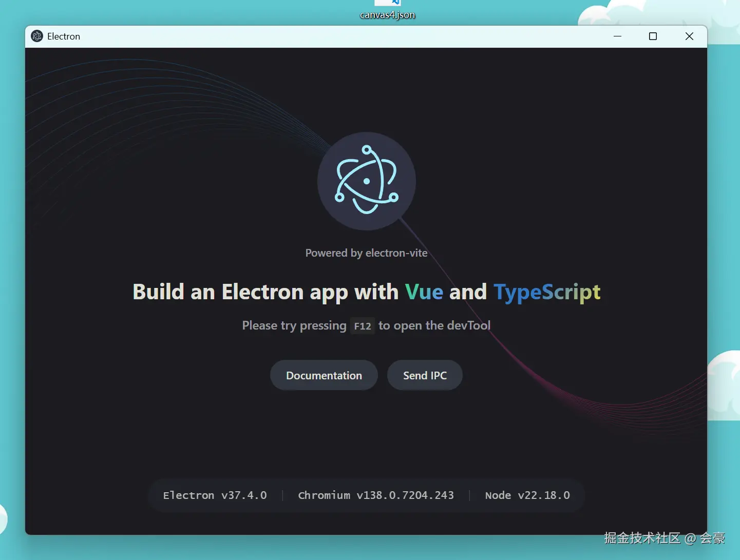Maximize the Electron window
The height and width of the screenshot is (560, 740).
point(653,36)
